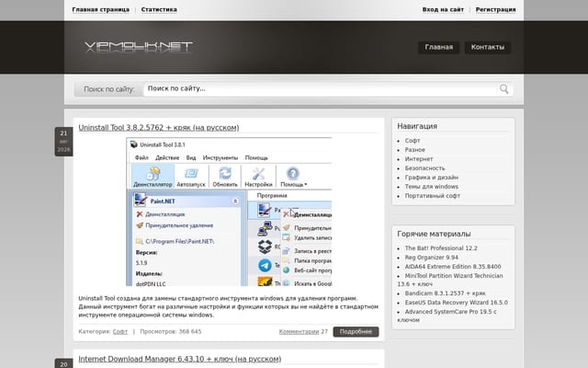Open the Статистика top link

(159, 10)
